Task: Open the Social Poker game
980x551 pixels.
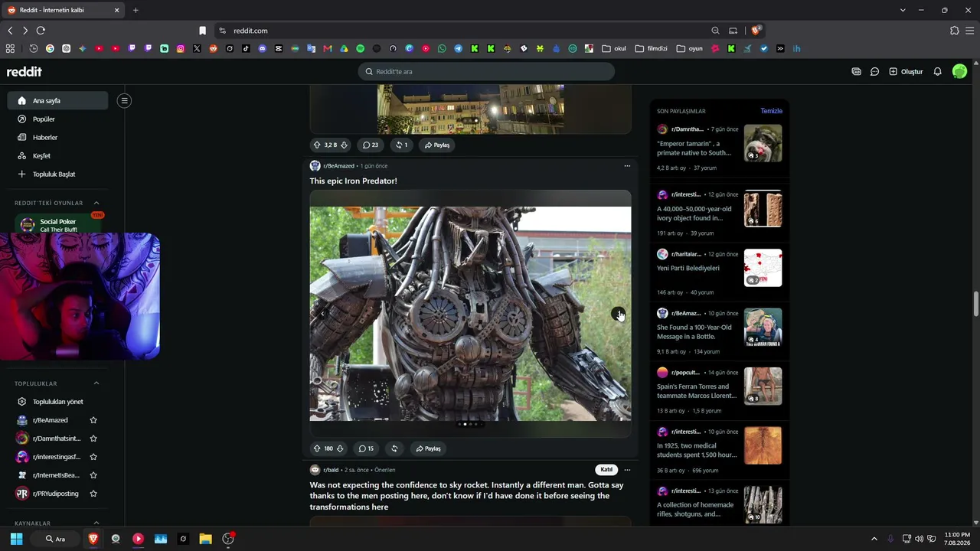Action: pyautogui.click(x=60, y=225)
